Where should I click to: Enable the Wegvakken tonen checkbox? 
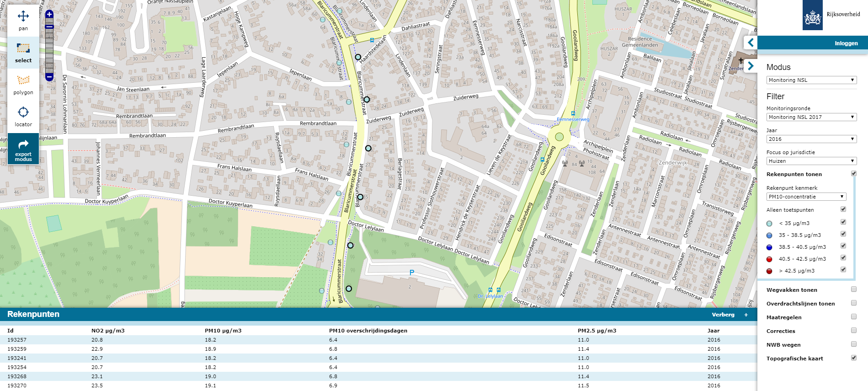coord(853,289)
